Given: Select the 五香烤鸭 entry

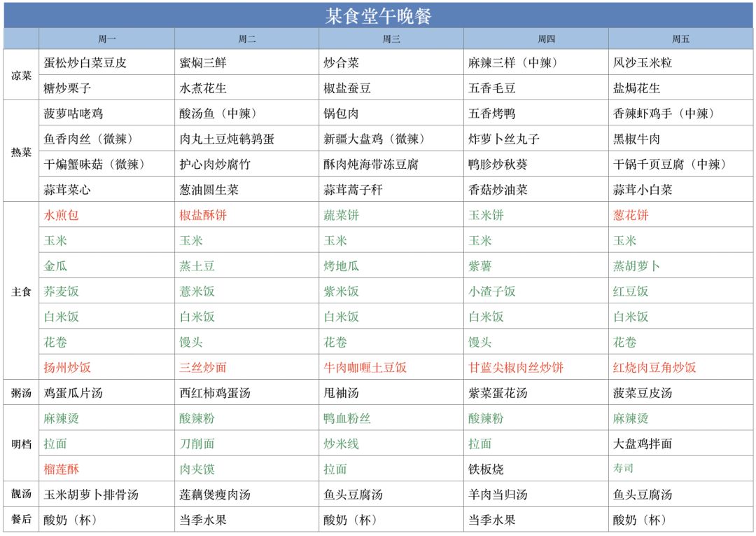Looking at the screenshot, I should click(x=492, y=113).
